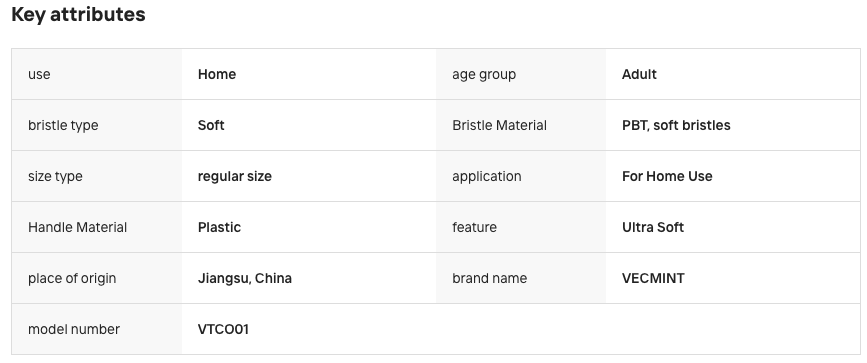
Task: Click the Key attributes heading
Action: [78, 14]
